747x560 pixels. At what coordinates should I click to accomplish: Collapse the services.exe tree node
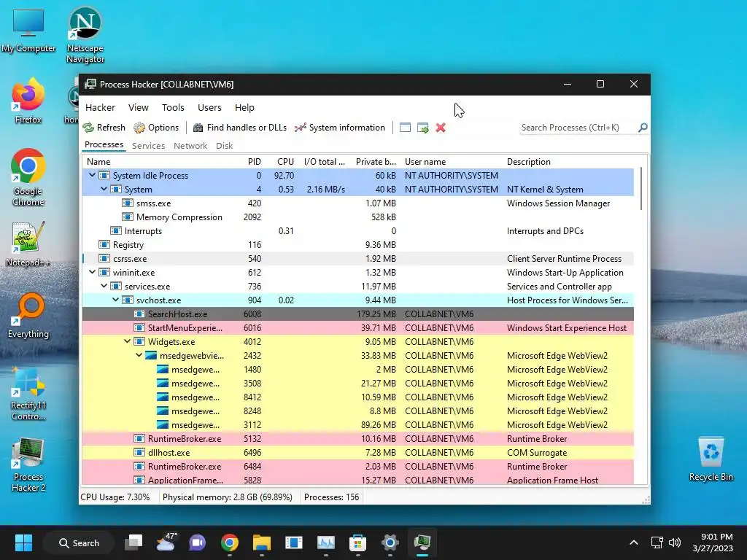(x=104, y=286)
